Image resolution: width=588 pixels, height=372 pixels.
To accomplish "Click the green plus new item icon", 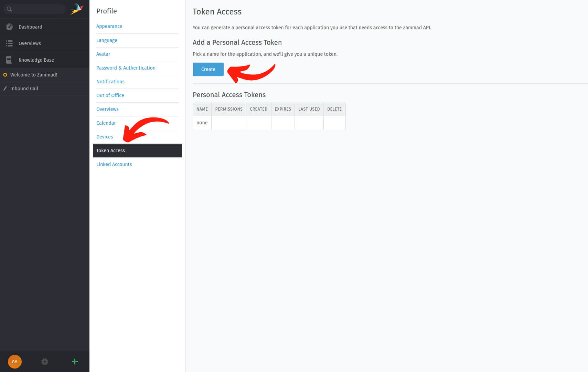I will click(75, 362).
